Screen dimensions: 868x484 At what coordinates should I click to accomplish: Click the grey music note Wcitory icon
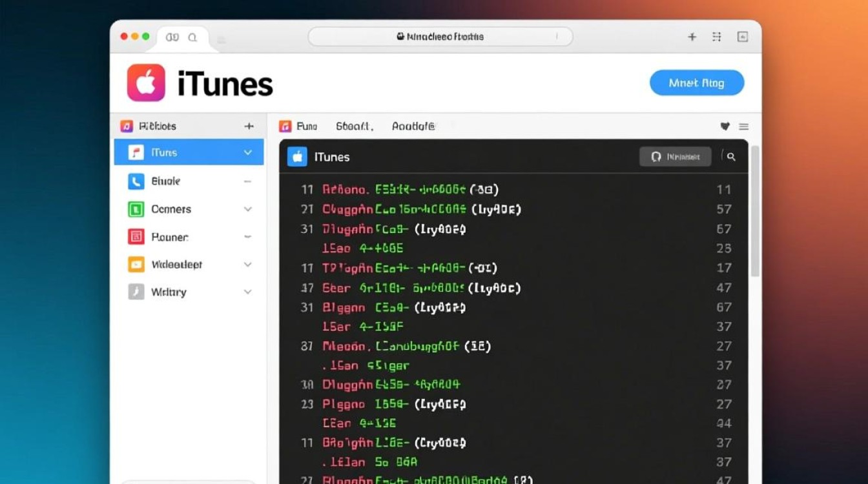coord(136,292)
